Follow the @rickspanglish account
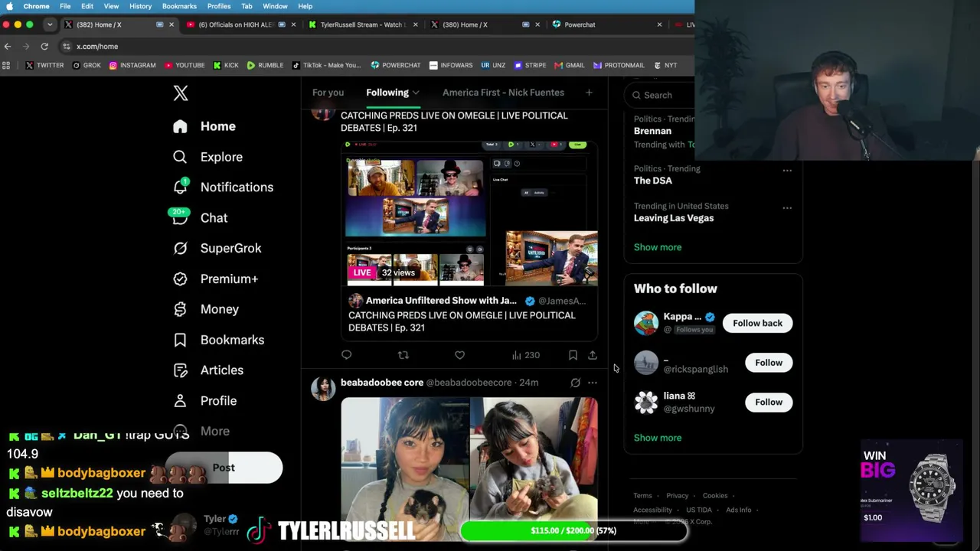Screen dimensions: 980x551 coord(769,363)
